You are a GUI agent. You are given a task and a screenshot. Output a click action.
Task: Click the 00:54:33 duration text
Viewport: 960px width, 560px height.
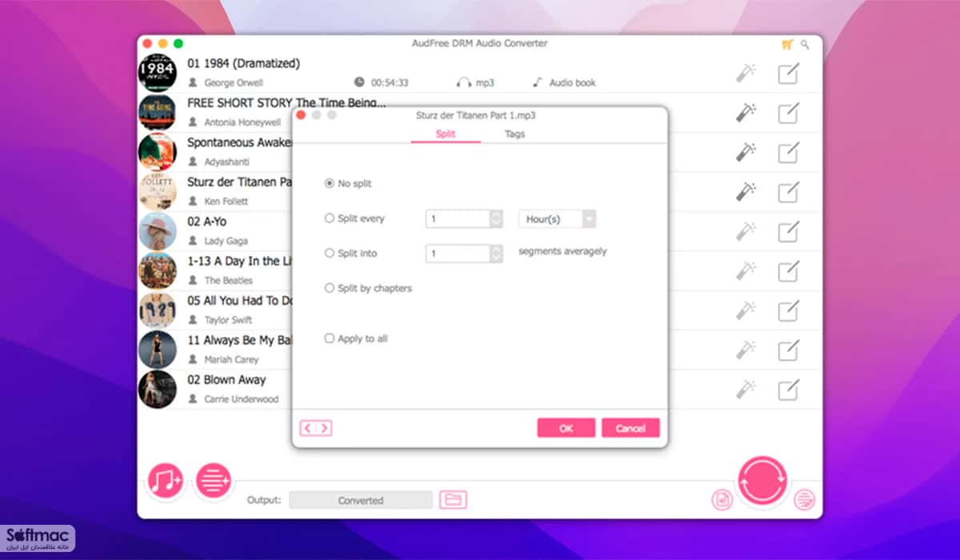tap(389, 82)
